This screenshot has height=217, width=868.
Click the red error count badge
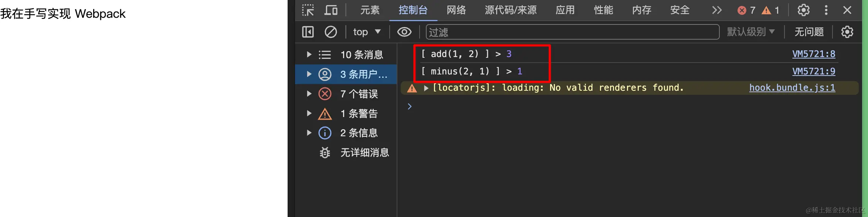click(746, 10)
